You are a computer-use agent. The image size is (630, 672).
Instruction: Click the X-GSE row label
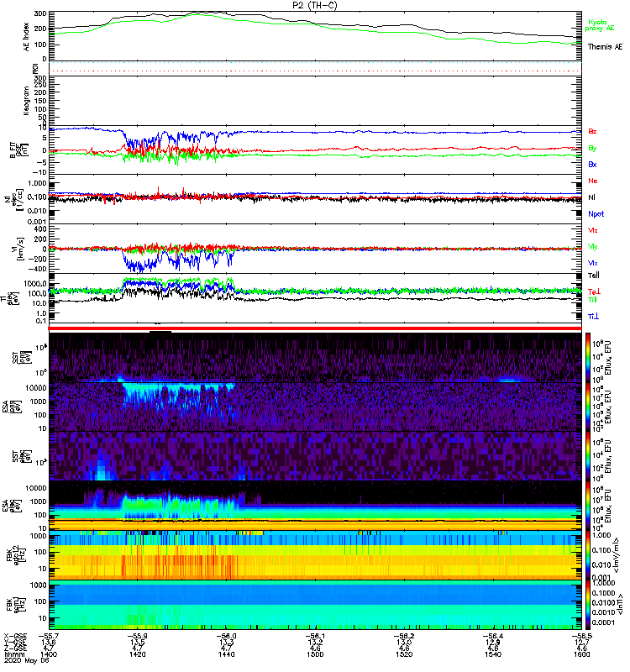pyautogui.click(x=15, y=636)
